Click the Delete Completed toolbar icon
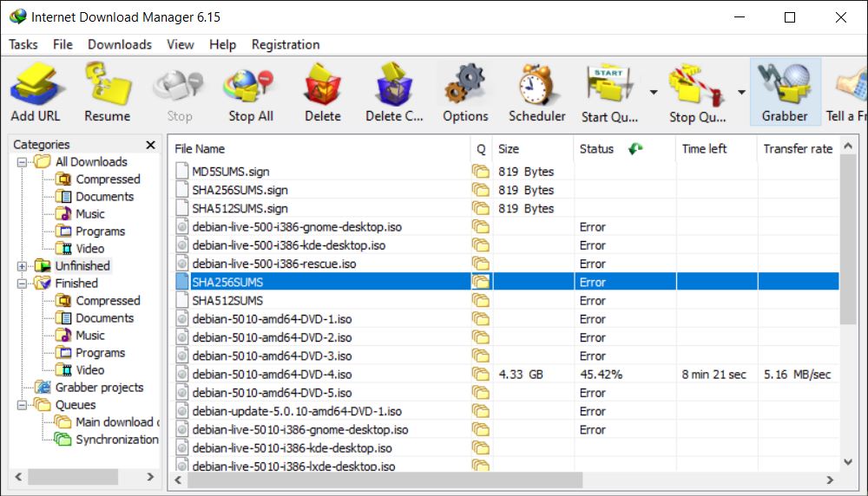The image size is (868, 496). coord(394,85)
